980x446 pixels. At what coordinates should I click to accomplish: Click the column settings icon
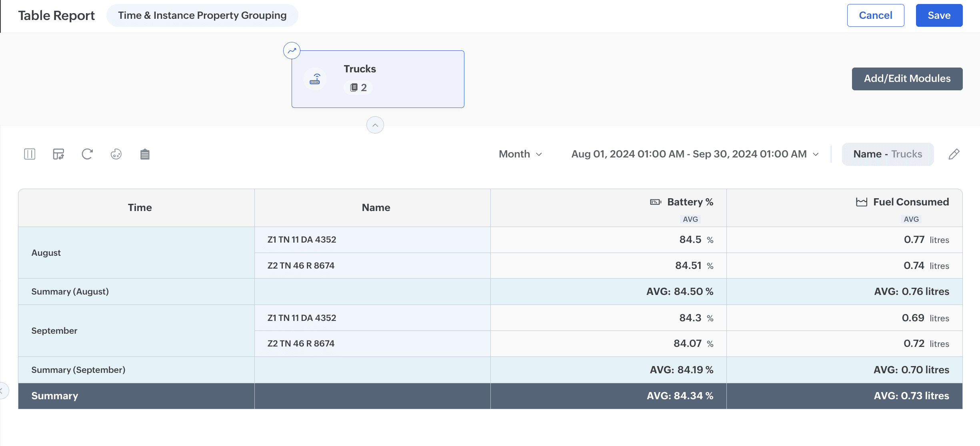click(x=30, y=154)
